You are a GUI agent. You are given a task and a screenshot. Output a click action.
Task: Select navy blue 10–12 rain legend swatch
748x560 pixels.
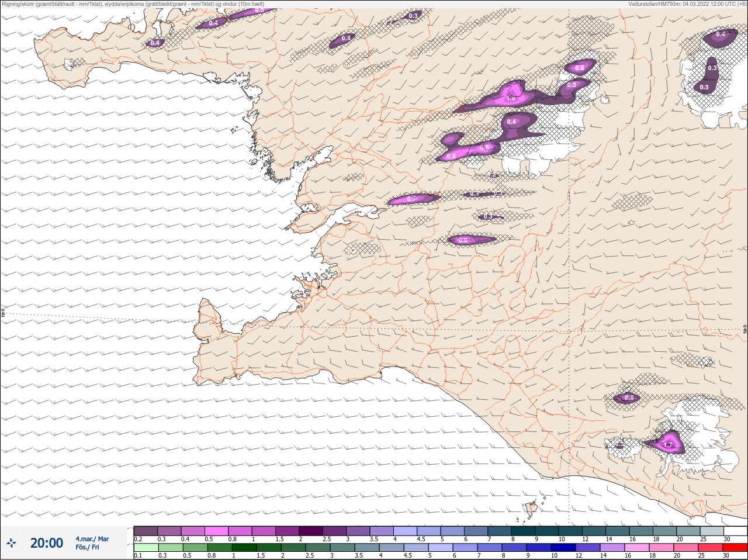564,547
